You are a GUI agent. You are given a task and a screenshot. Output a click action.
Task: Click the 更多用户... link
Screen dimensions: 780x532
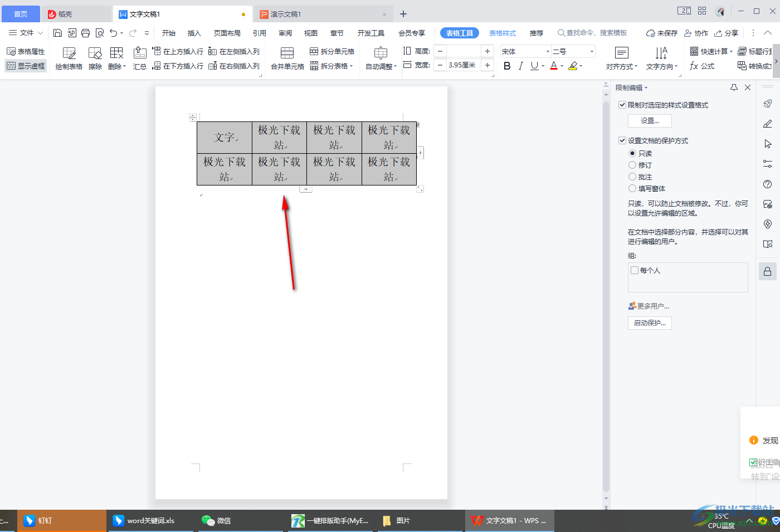click(649, 306)
